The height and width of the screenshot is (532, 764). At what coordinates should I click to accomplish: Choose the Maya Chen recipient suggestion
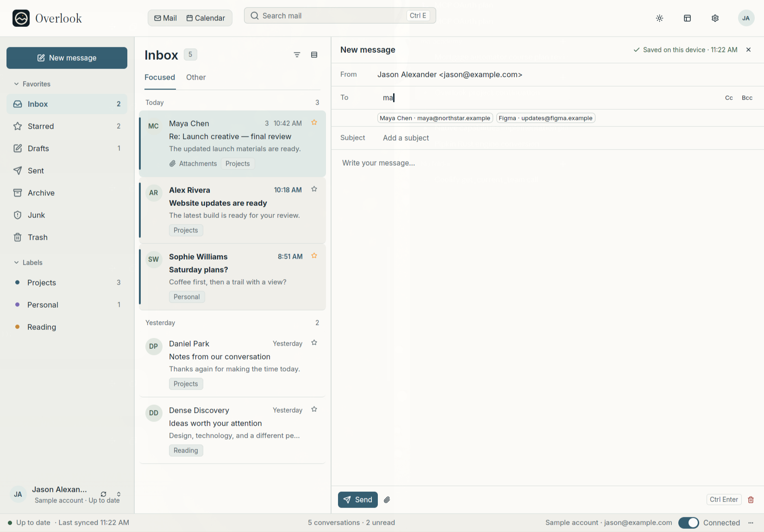click(x=435, y=118)
